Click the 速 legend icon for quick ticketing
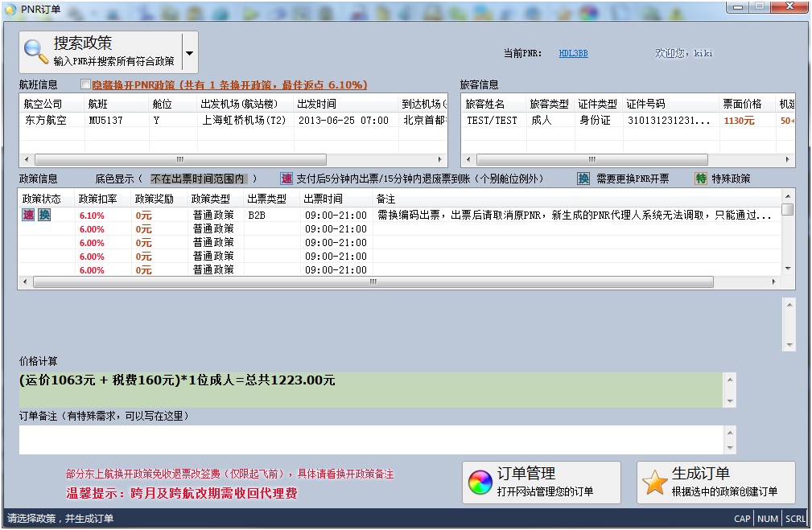This screenshot has height=530, width=812. click(x=286, y=179)
